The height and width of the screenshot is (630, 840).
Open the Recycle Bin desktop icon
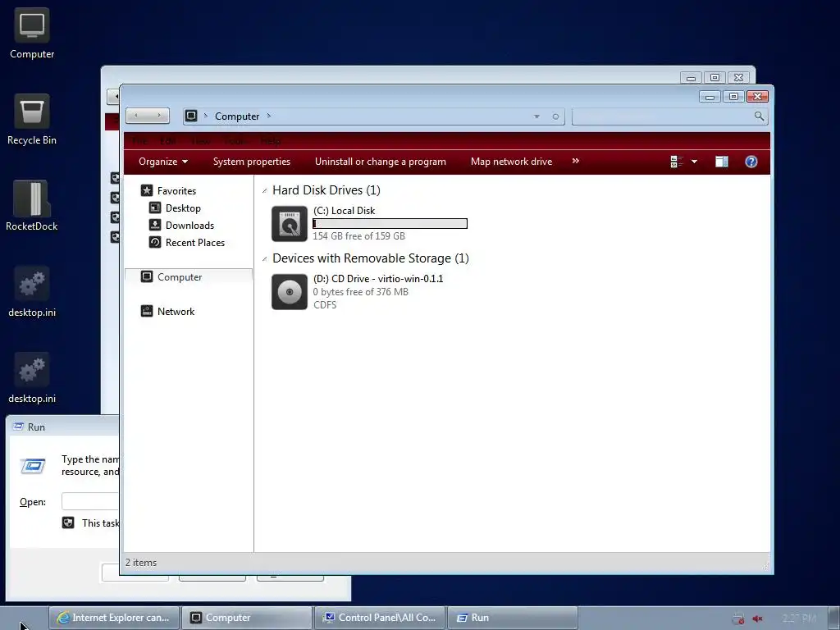(32, 120)
